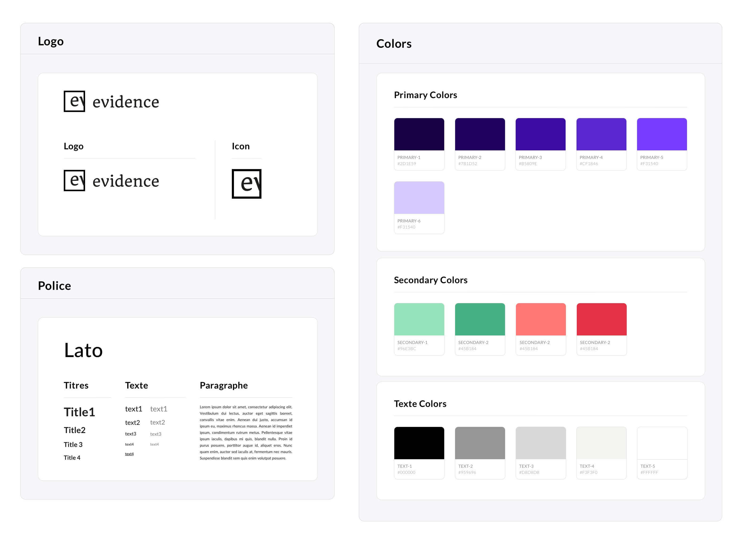747x560 pixels.
Task: Click the standalone ev icon under Icon heading
Action: (246, 184)
